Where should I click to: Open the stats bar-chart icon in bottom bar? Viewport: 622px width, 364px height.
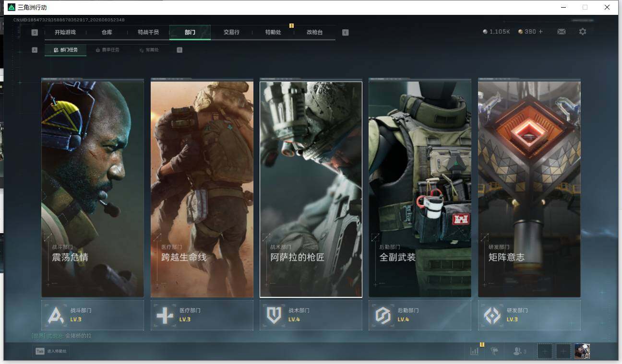(x=474, y=351)
